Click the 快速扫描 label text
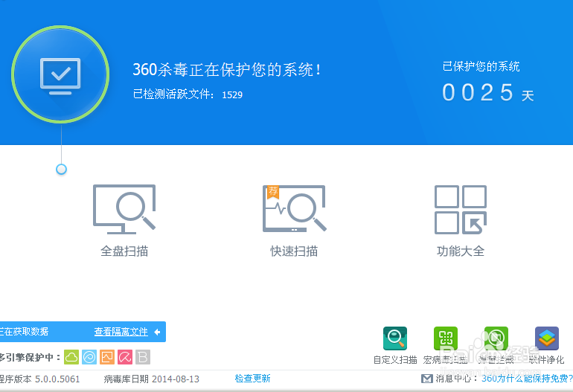This screenshot has width=573, height=392. coord(294,251)
